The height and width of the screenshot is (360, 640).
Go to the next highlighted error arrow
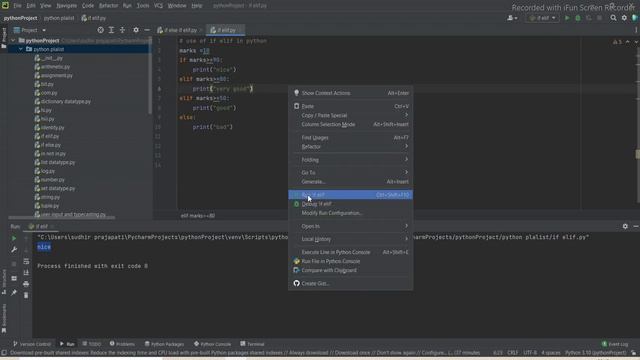(636, 42)
